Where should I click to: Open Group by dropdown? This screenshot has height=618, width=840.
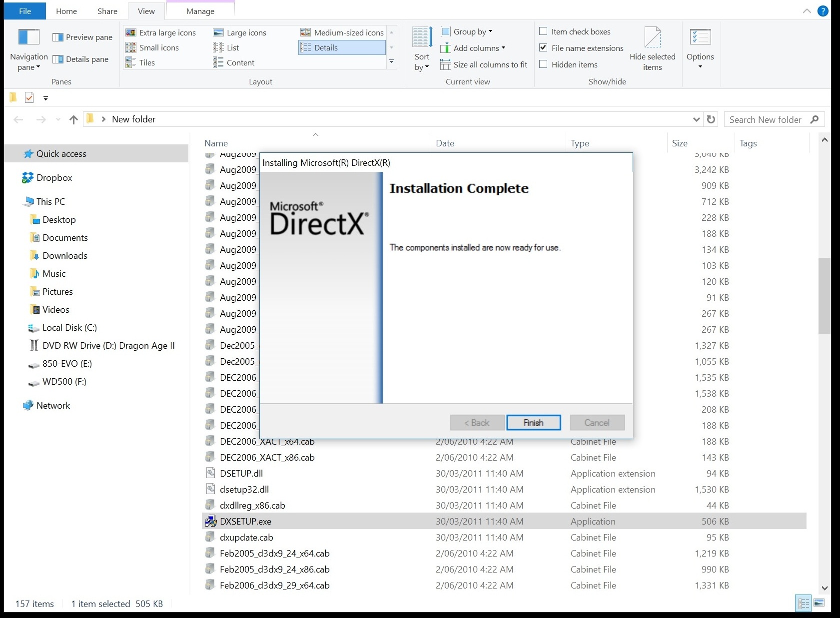(467, 31)
